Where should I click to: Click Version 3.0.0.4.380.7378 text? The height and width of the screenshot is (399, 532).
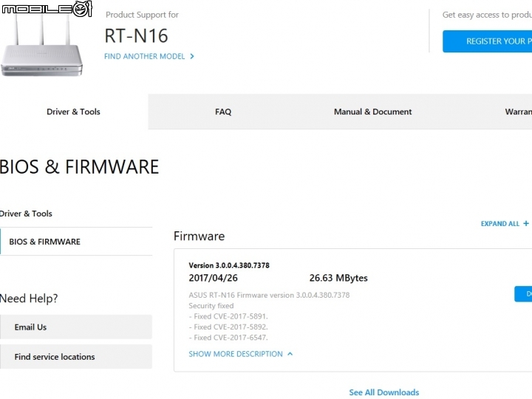click(229, 265)
